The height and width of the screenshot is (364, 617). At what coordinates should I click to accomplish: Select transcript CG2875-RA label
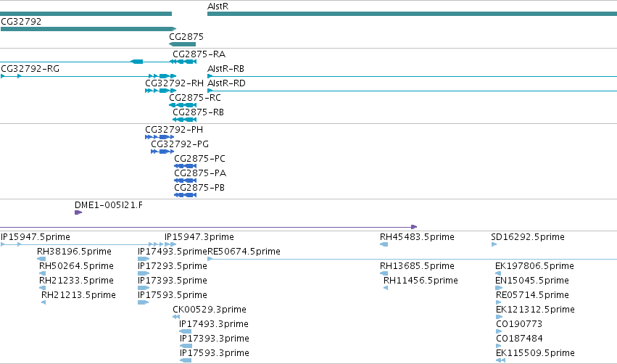(199, 54)
